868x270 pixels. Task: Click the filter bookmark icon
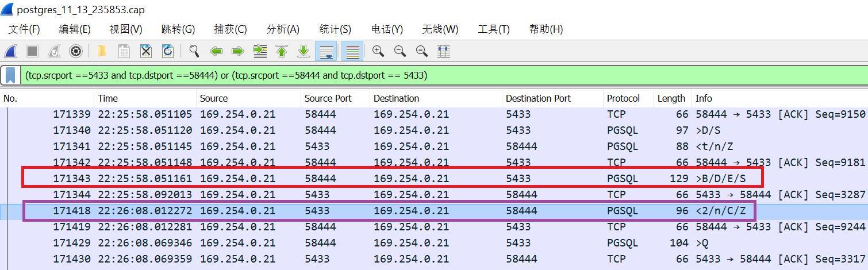point(10,75)
